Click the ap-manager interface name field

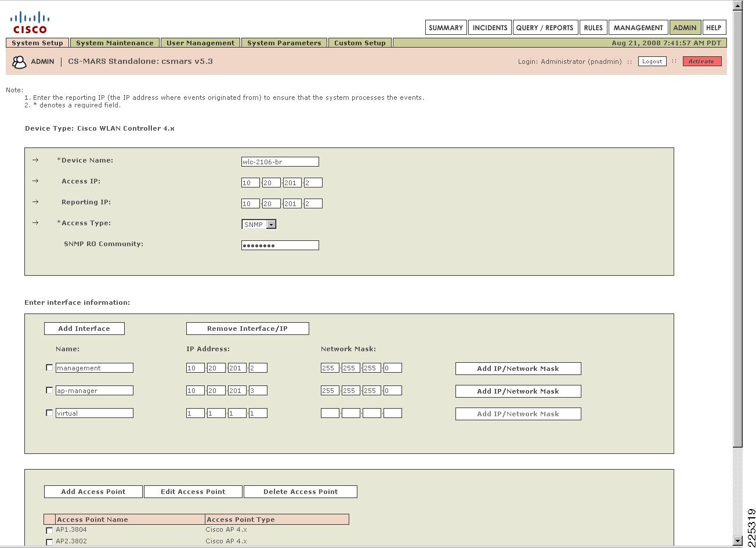coord(95,391)
